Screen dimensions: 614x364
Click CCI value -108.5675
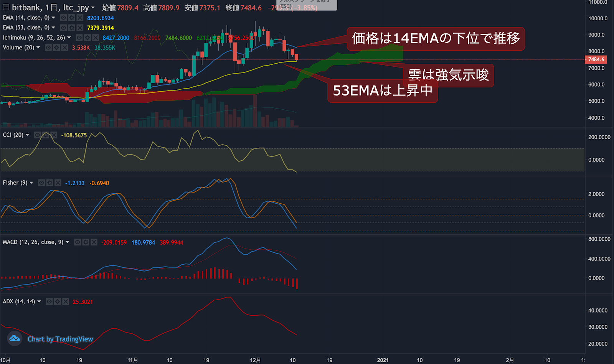point(74,135)
